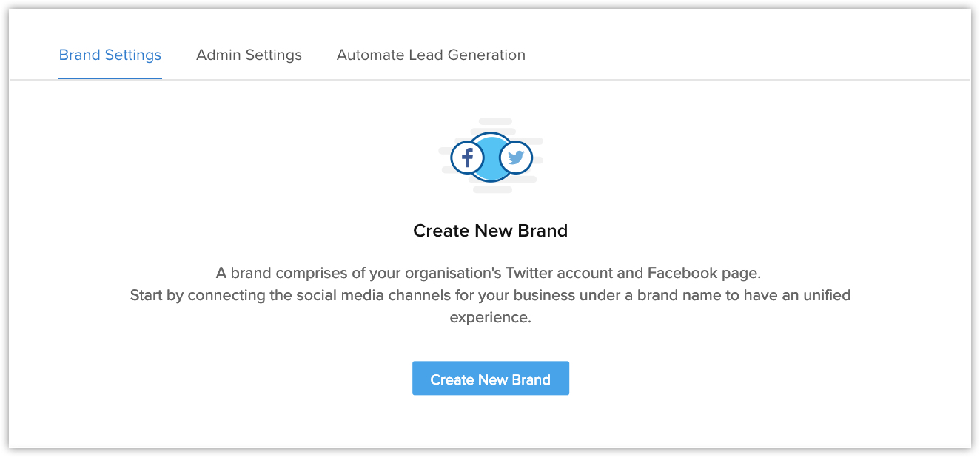Click the blue underline below Brand Settings
The height and width of the screenshot is (457, 980).
(x=110, y=78)
